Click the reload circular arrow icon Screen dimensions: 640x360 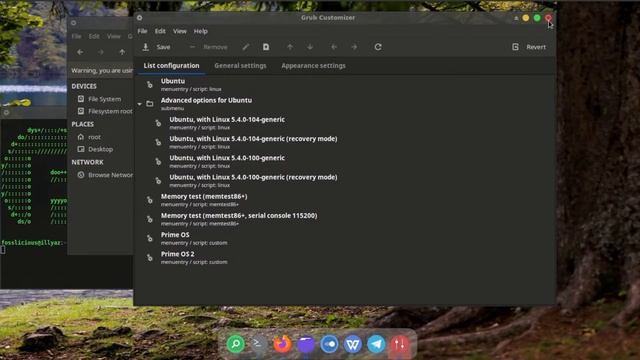[x=378, y=47]
